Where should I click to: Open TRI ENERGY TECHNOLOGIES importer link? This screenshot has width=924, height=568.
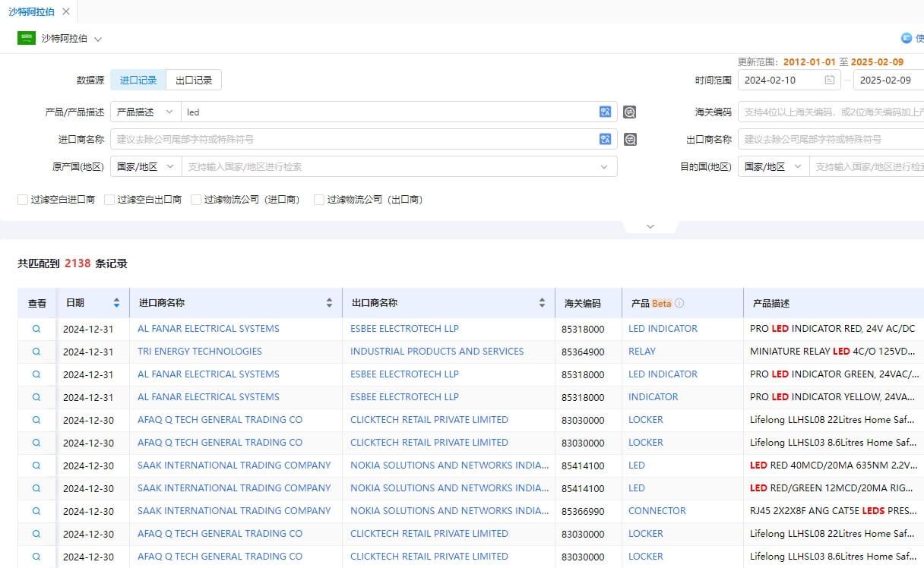(x=199, y=352)
